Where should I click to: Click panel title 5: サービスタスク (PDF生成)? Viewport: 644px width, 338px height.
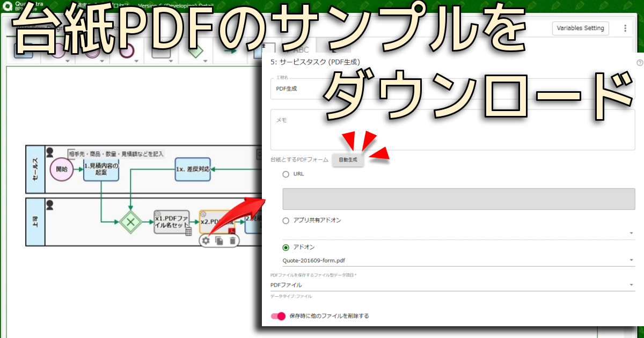tap(316, 62)
